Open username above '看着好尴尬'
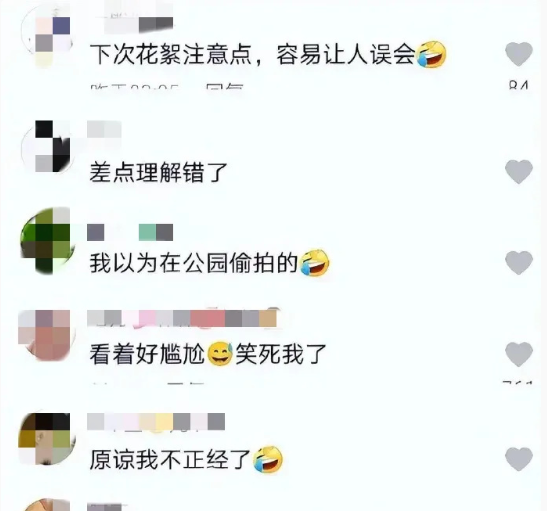Screen dimensions: 547x511 coord(183,318)
